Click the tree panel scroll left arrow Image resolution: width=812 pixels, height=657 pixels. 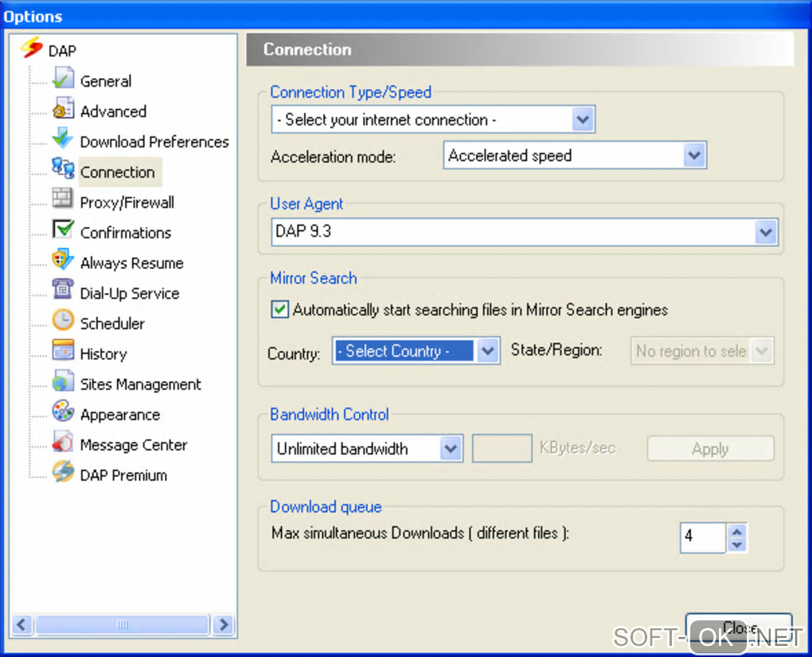[21, 624]
